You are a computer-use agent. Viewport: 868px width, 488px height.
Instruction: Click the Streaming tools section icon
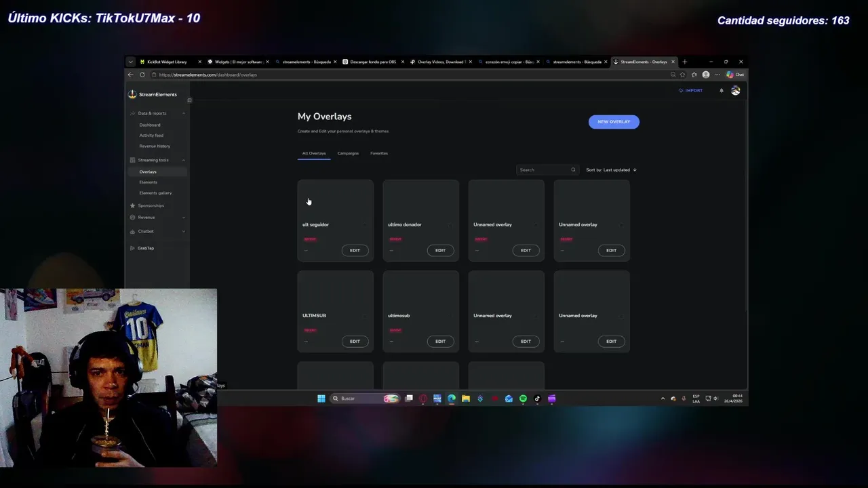(x=132, y=160)
